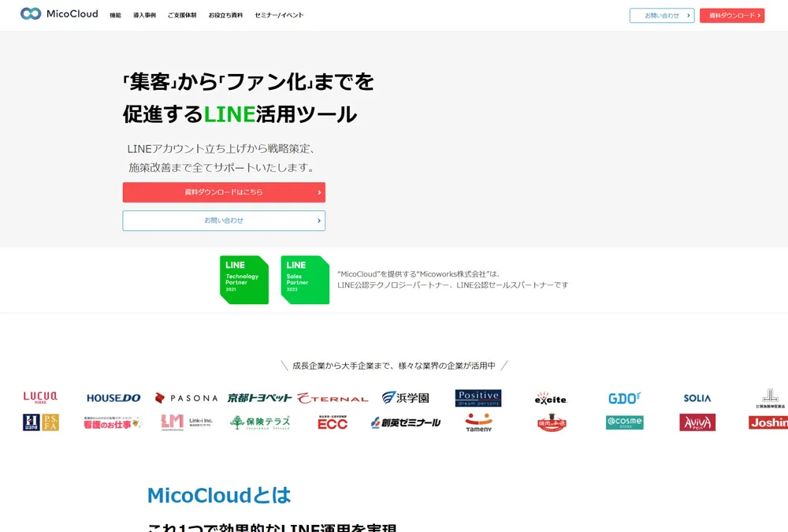Click the Link-i Inc. logo

click(x=187, y=422)
